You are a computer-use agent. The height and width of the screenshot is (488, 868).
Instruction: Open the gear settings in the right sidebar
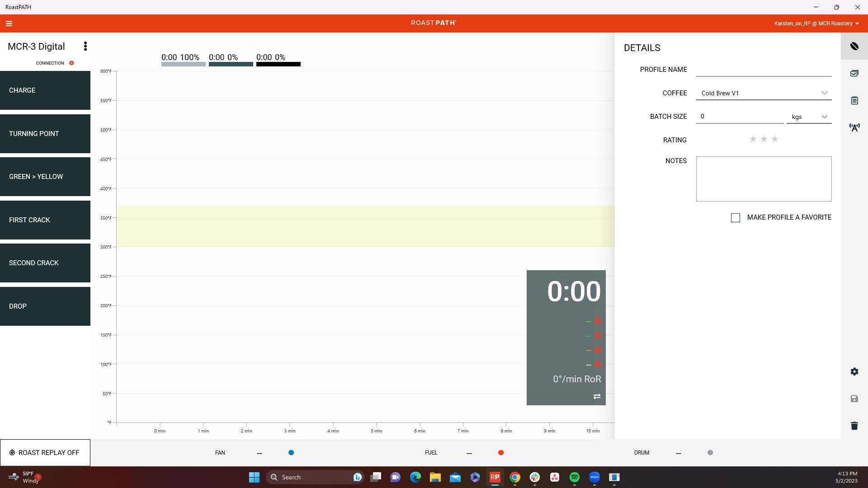point(854,371)
